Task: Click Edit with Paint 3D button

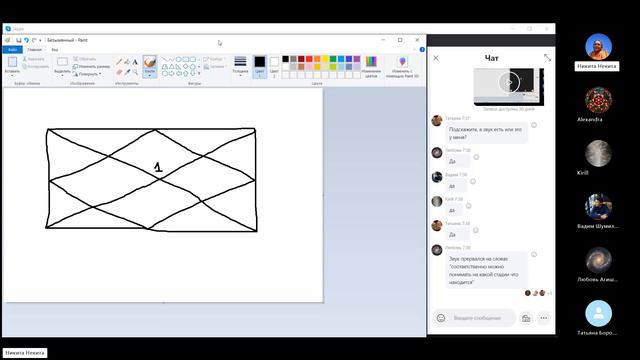Action: pyautogui.click(x=402, y=67)
